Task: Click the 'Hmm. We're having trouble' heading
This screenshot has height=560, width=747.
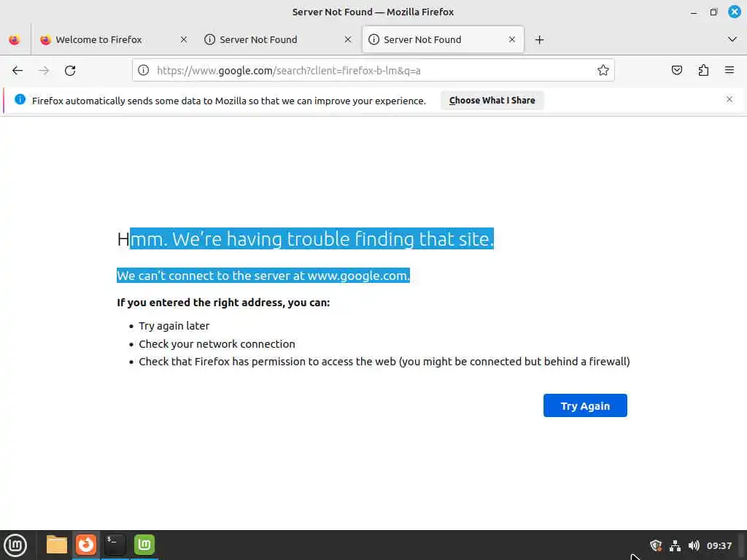Action: coord(306,238)
